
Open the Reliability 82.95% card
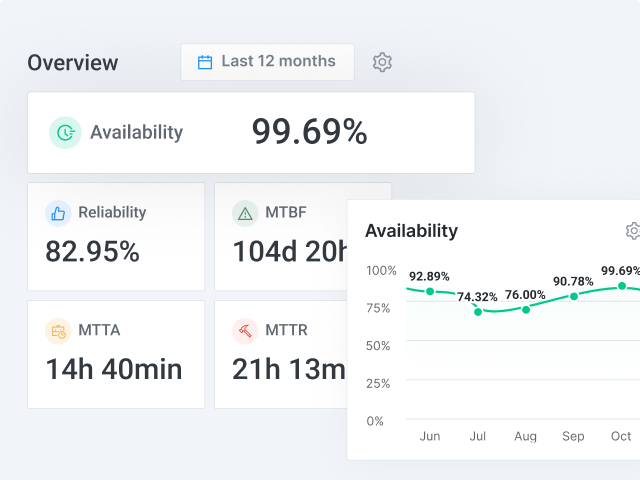click(x=116, y=237)
